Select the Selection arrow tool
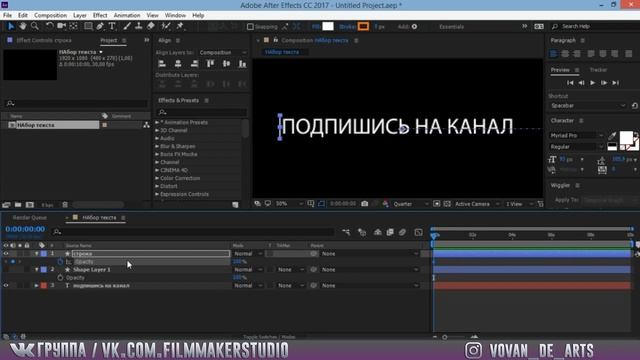The height and width of the screenshot is (360, 640). coord(11,27)
